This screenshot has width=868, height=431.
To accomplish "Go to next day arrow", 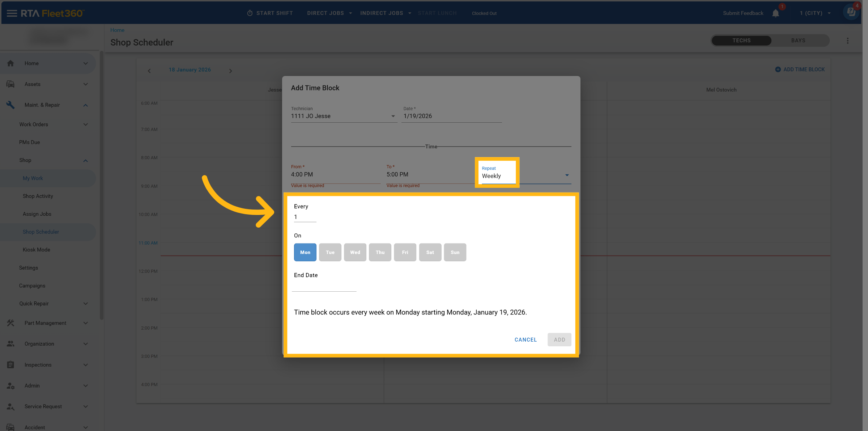I will coord(230,71).
